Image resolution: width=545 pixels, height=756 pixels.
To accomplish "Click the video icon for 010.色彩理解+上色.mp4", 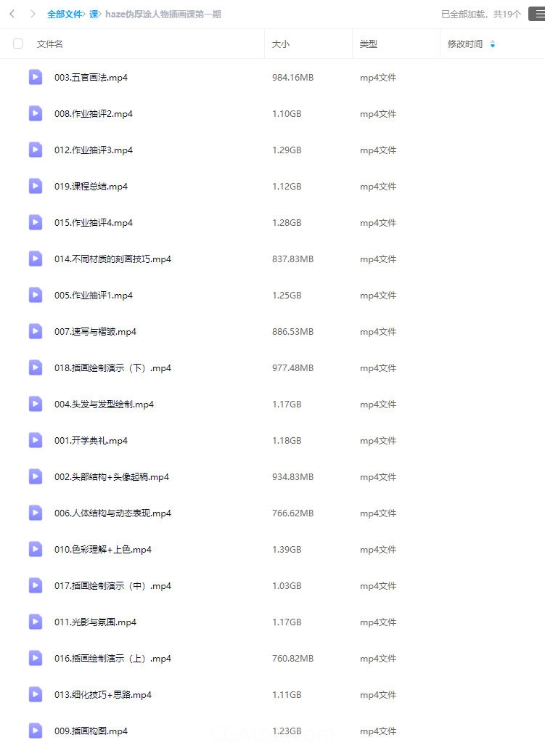I will [35, 549].
